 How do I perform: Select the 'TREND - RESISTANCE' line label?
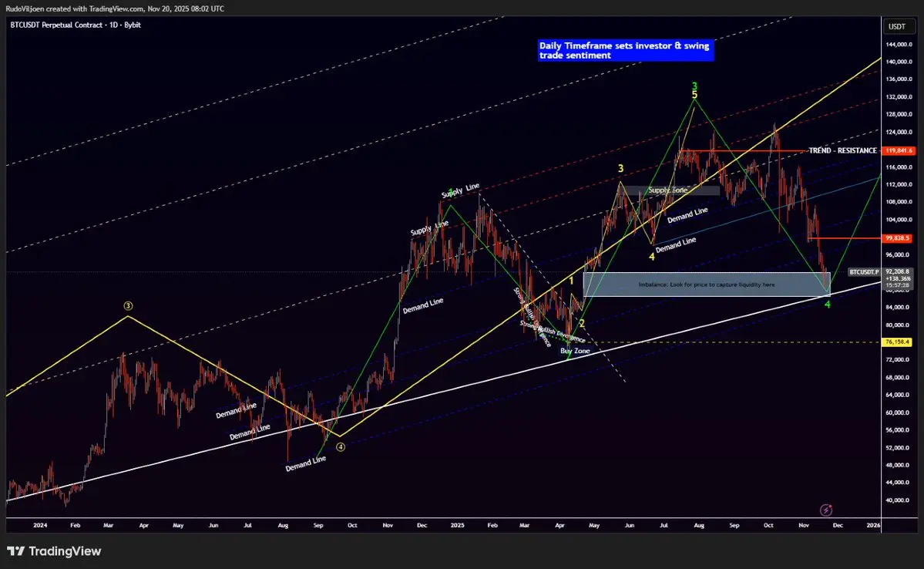tap(842, 150)
